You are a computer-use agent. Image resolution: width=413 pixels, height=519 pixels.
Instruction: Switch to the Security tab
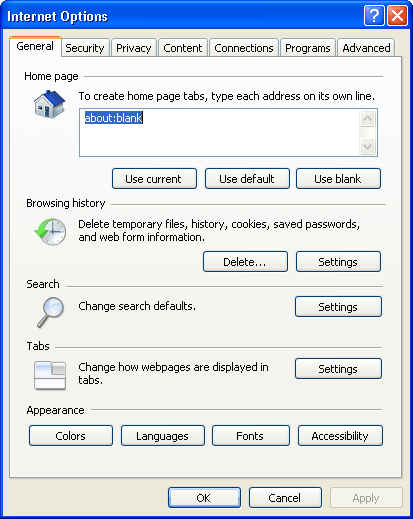(x=85, y=48)
